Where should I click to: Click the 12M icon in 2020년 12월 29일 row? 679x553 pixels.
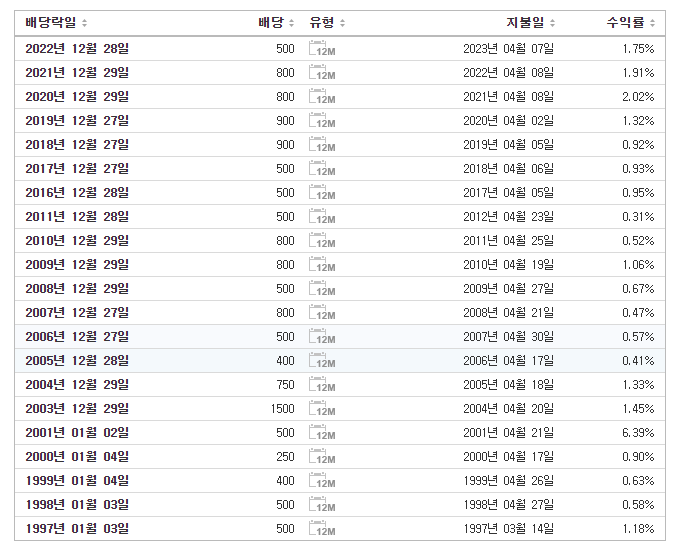322,97
